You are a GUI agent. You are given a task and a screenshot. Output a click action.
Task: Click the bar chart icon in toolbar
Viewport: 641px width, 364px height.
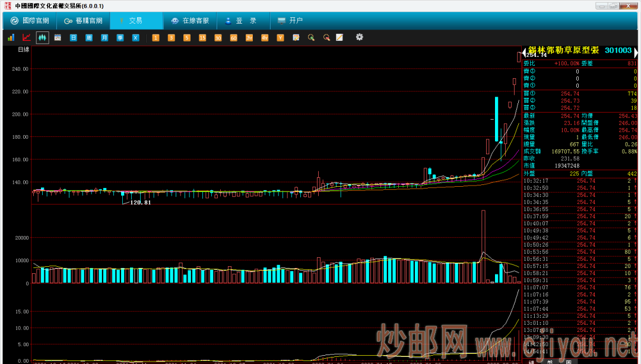point(11,37)
